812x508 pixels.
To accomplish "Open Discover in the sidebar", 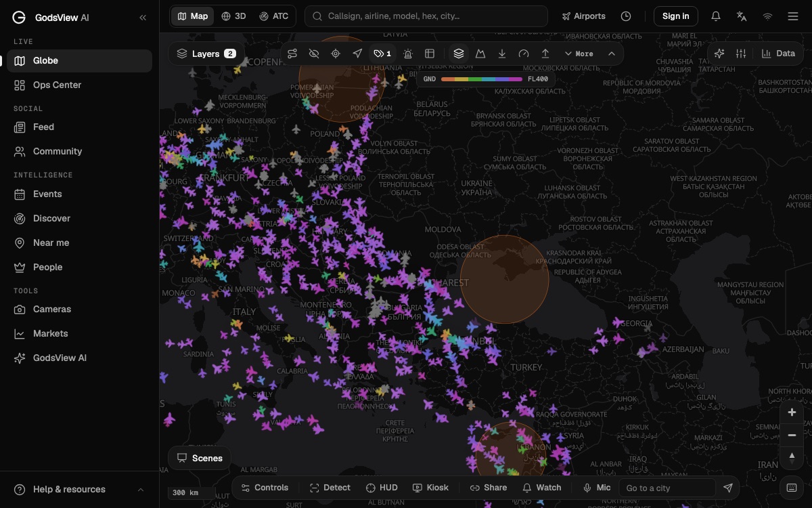I will (79, 218).
